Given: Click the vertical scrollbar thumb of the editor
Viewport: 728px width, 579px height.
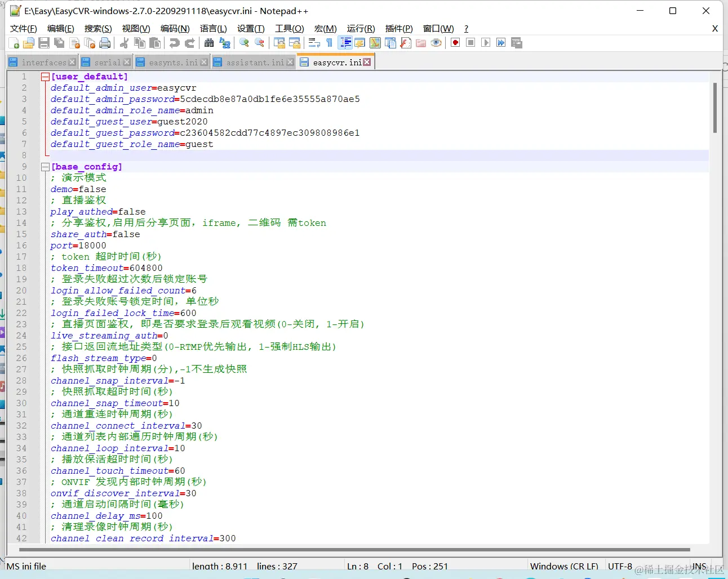Looking at the screenshot, I should [715, 108].
